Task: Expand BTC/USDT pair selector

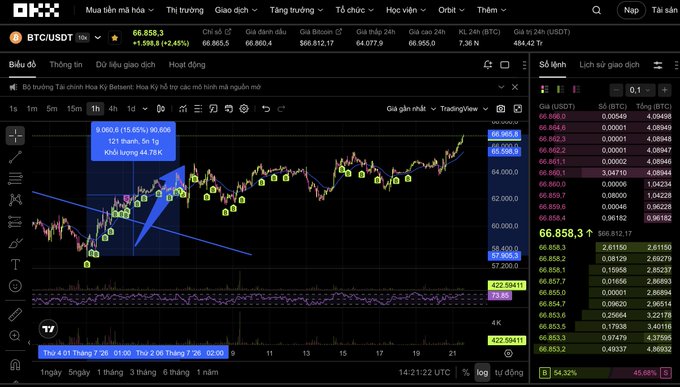Action: (98, 38)
